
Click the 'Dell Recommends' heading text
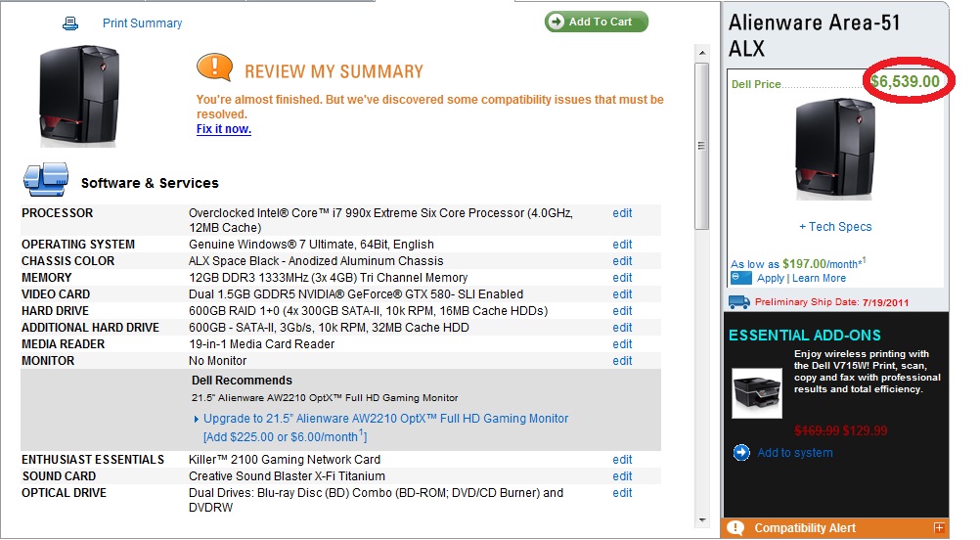(242, 380)
